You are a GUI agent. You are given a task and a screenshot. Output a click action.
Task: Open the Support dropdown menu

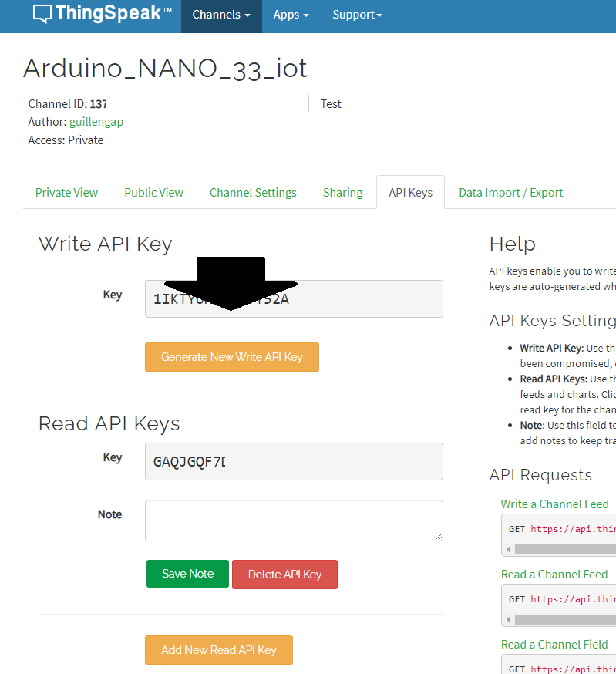(x=357, y=15)
